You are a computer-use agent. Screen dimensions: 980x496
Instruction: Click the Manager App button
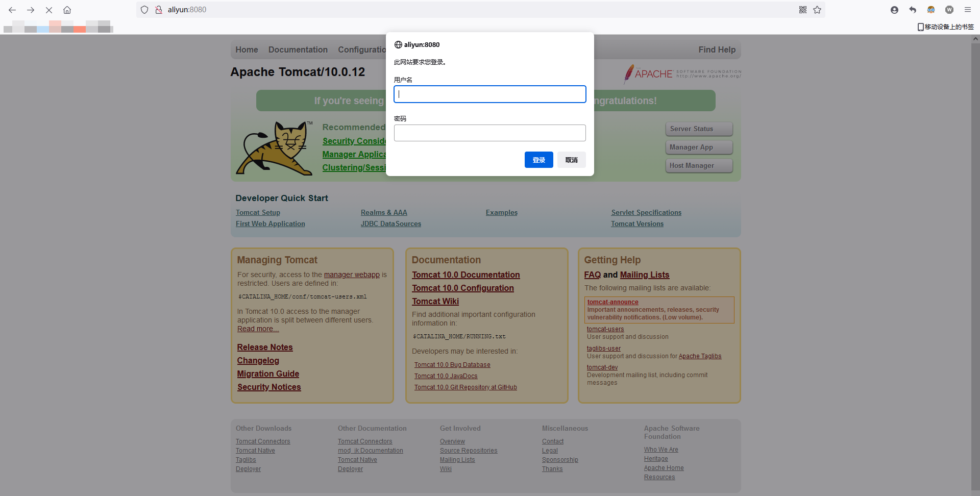click(x=699, y=147)
